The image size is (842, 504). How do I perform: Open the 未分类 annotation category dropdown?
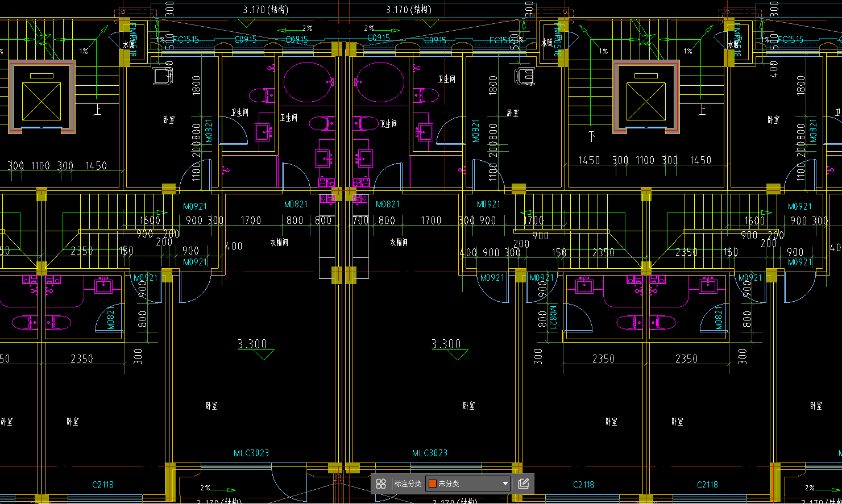click(468, 484)
